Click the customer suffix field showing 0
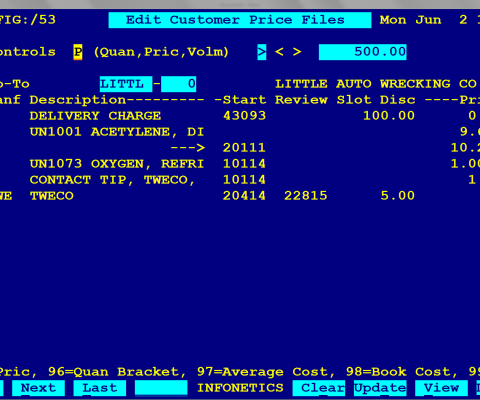This screenshot has width=480, height=400. tap(178, 84)
